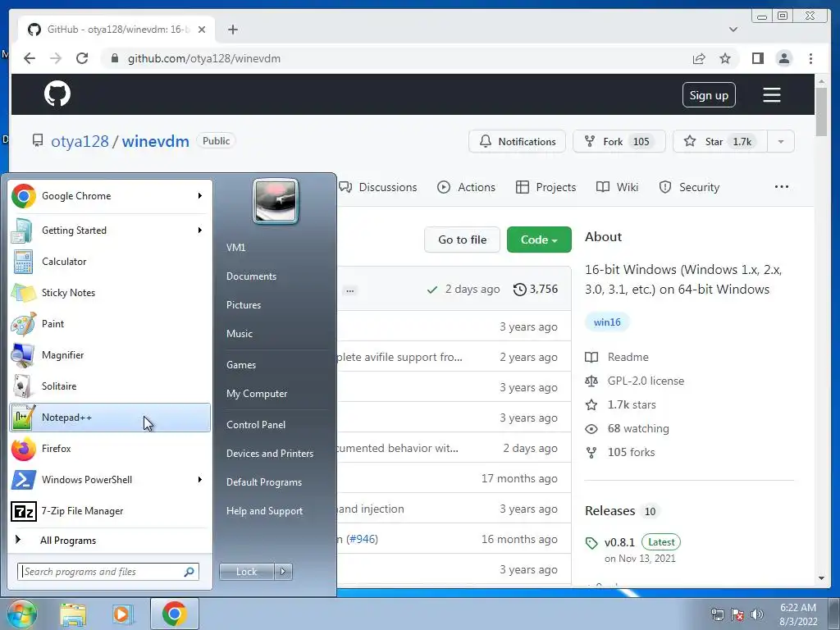Open Control Panel from Start menu

pos(256,425)
